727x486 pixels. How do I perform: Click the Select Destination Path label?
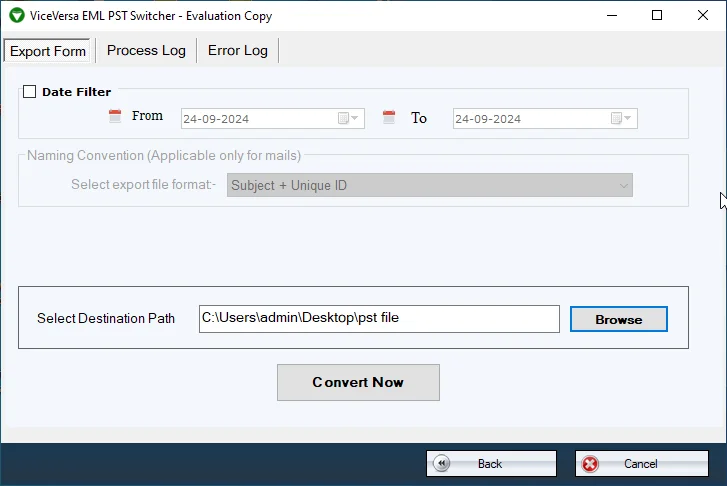[x=106, y=319]
